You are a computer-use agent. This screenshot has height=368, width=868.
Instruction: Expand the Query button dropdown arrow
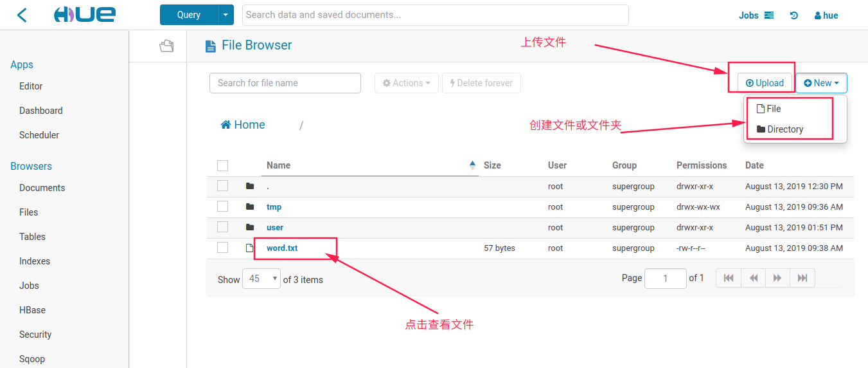(226, 15)
